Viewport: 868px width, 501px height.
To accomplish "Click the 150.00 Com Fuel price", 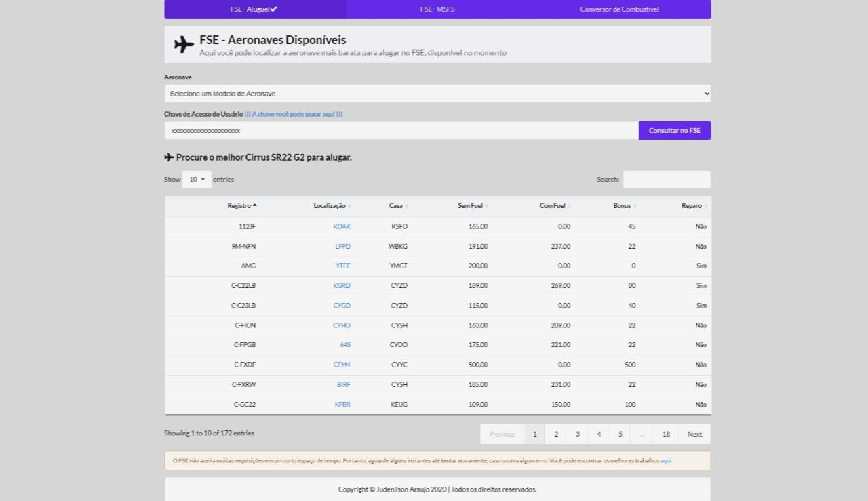I will coord(561,405).
